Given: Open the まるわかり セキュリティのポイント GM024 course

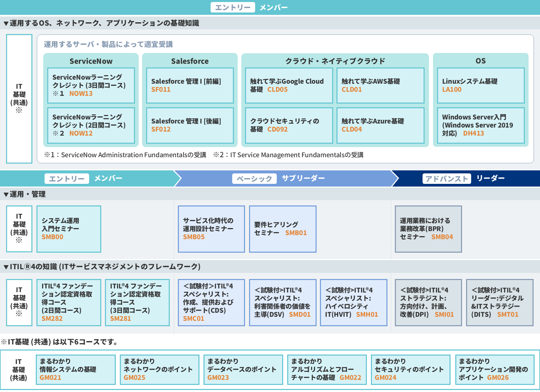Looking at the screenshot, I should point(410,369).
